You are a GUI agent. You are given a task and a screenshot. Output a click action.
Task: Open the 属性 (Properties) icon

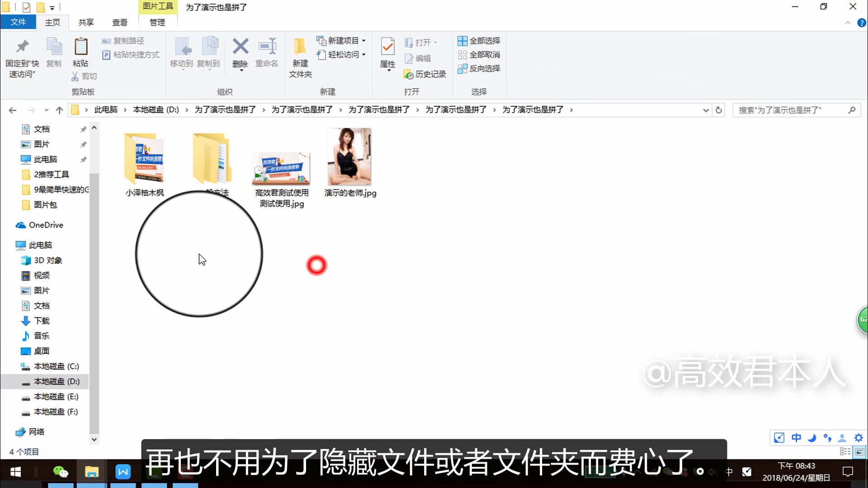pos(387,54)
